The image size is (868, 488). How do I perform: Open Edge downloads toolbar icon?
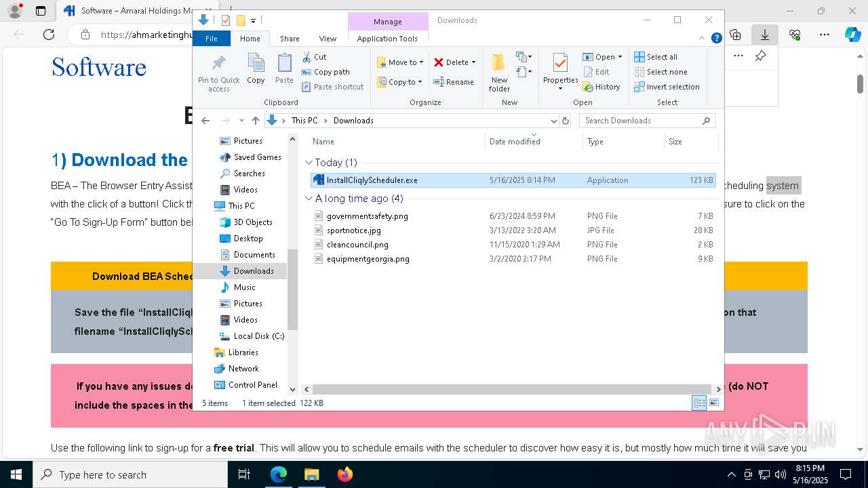764,35
